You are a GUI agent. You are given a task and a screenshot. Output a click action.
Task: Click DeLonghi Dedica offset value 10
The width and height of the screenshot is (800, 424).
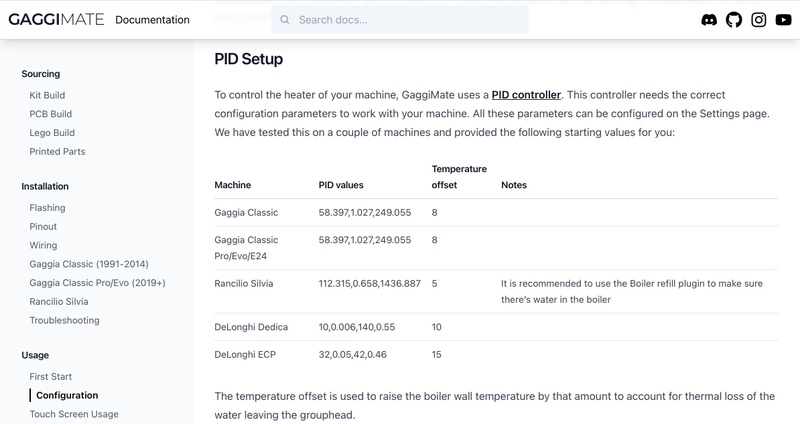437,327
